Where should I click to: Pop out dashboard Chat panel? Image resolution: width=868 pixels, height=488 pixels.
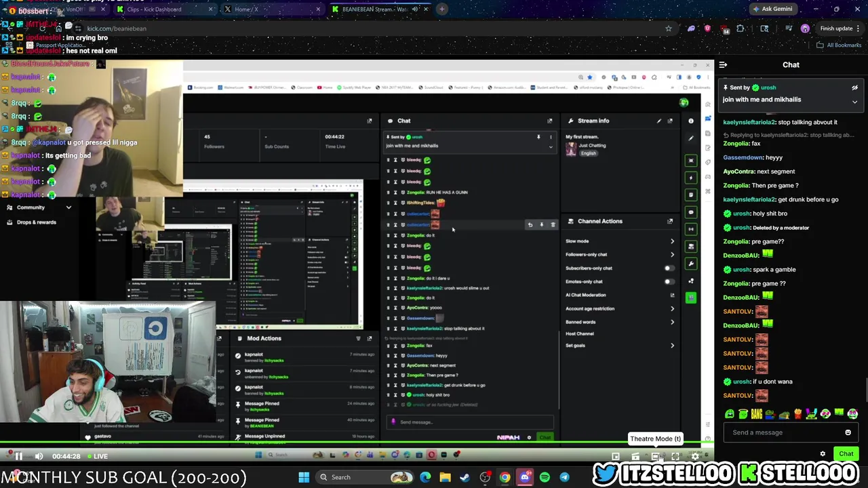point(549,121)
